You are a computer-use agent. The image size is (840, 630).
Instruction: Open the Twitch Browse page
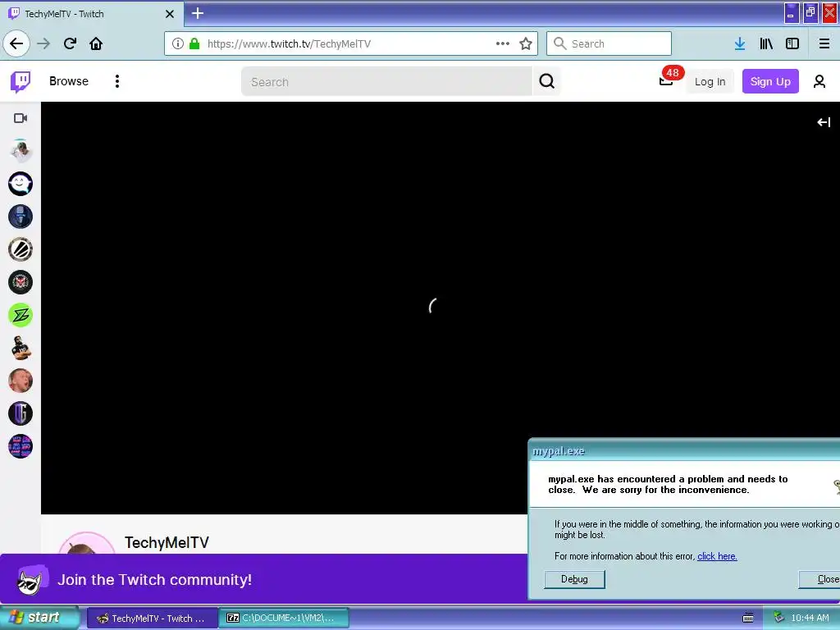tap(69, 81)
